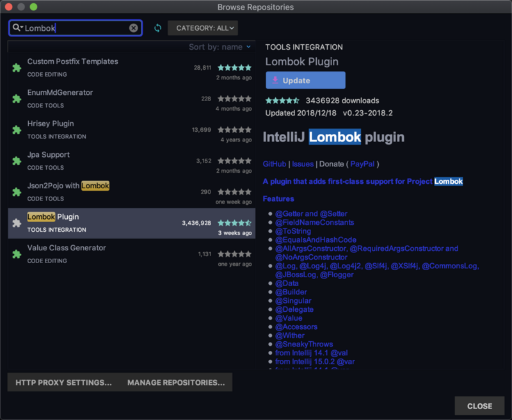This screenshot has width=512, height=420.
Task: Click the @Builder feature link
Action: 291,292
